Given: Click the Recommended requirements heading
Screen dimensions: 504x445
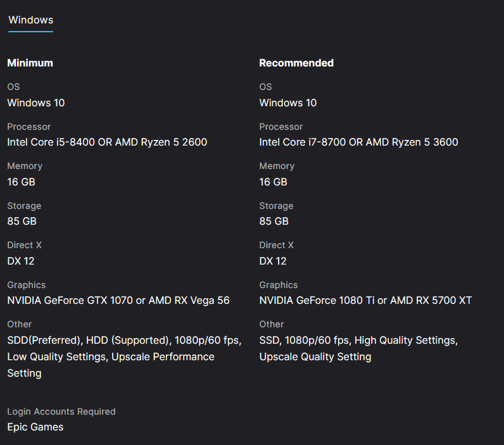Looking at the screenshot, I should 296,63.
